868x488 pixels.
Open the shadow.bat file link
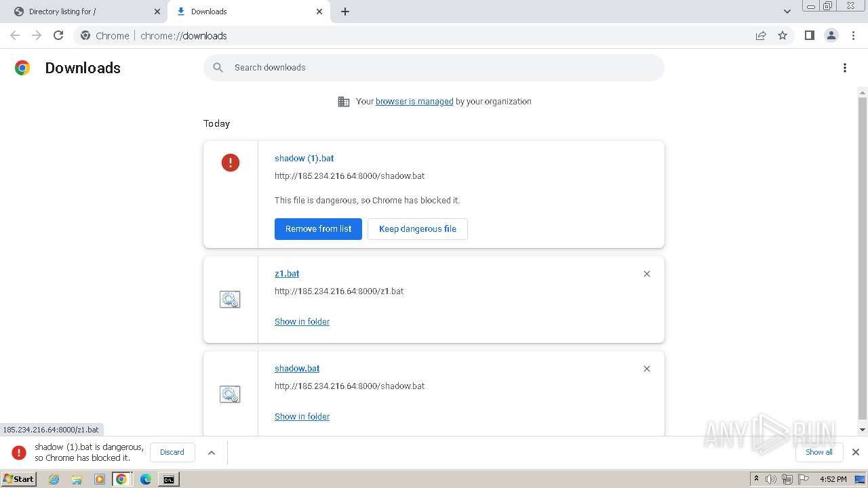click(297, 369)
